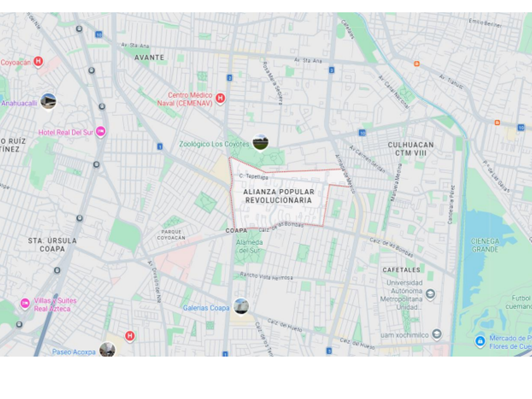This screenshot has width=532, height=399.
Task: Click the metro station icon beside top route 10 shield
Action: tap(79, 29)
